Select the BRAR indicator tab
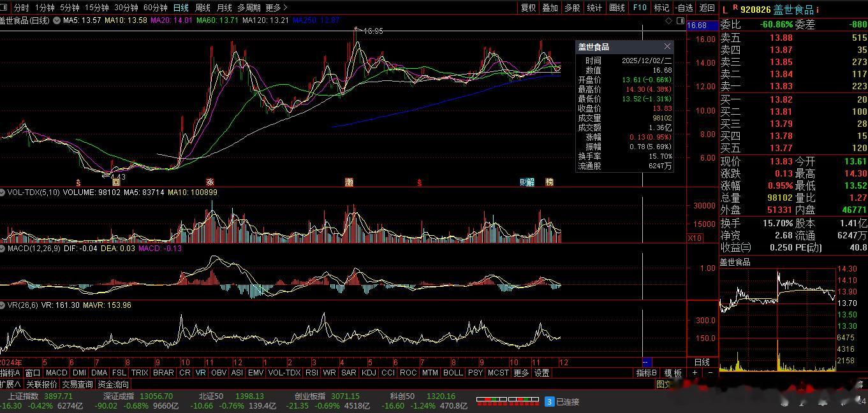 [163, 373]
